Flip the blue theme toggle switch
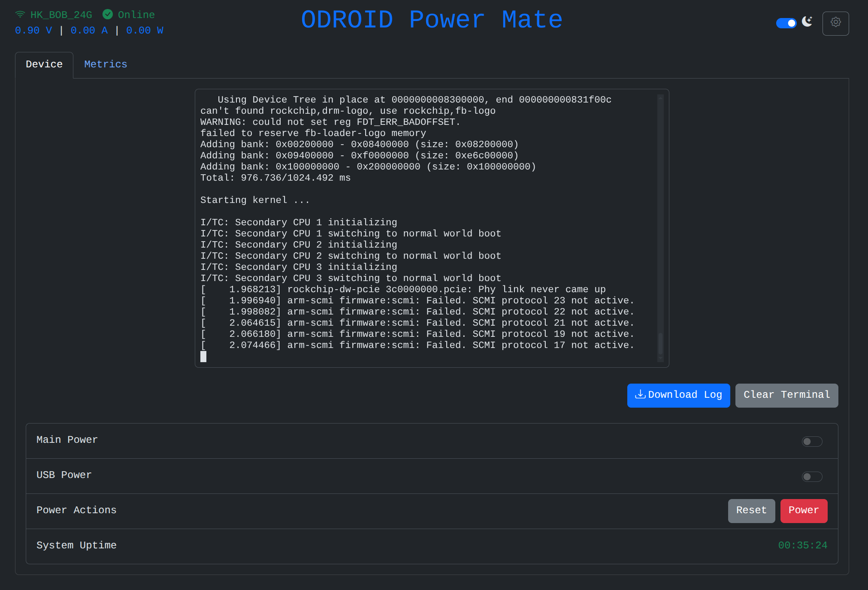 (x=786, y=23)
